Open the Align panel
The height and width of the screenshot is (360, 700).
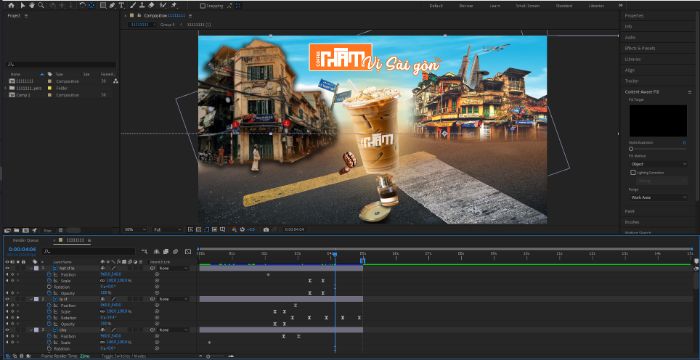coord(629,70)
